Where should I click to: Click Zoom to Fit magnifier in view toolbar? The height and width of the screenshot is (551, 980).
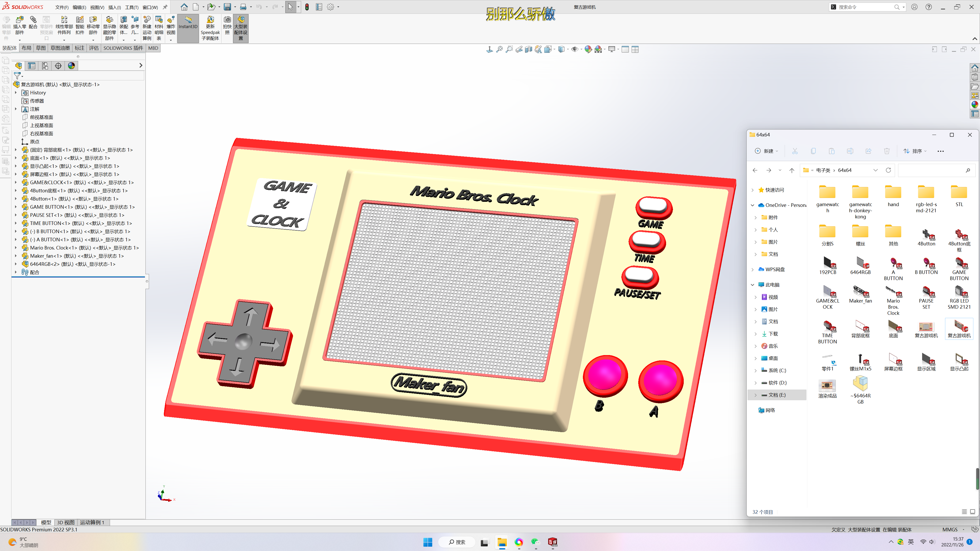click(x=499, y=49)
